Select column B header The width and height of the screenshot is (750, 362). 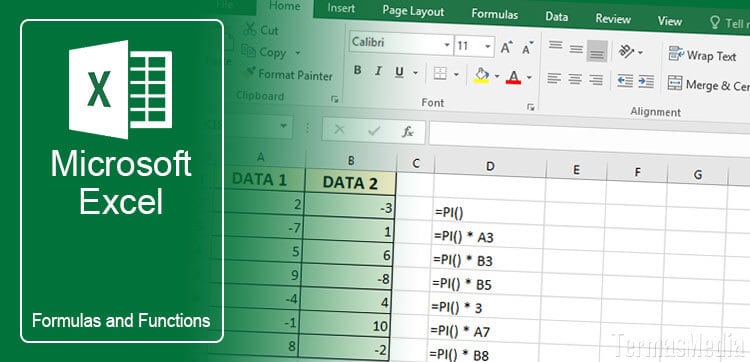tap(351, 161)
